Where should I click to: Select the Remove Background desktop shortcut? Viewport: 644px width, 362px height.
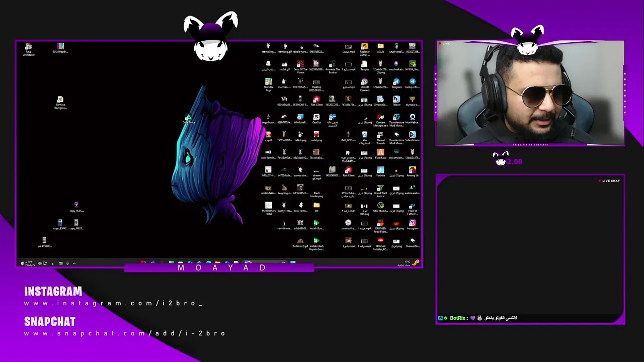point(60,103)
